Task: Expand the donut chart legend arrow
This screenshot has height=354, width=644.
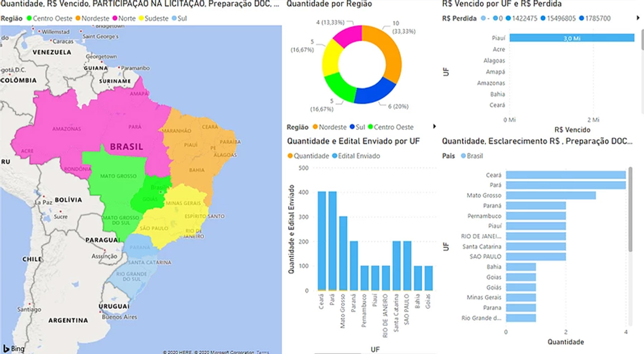Action: click(434, 127)
